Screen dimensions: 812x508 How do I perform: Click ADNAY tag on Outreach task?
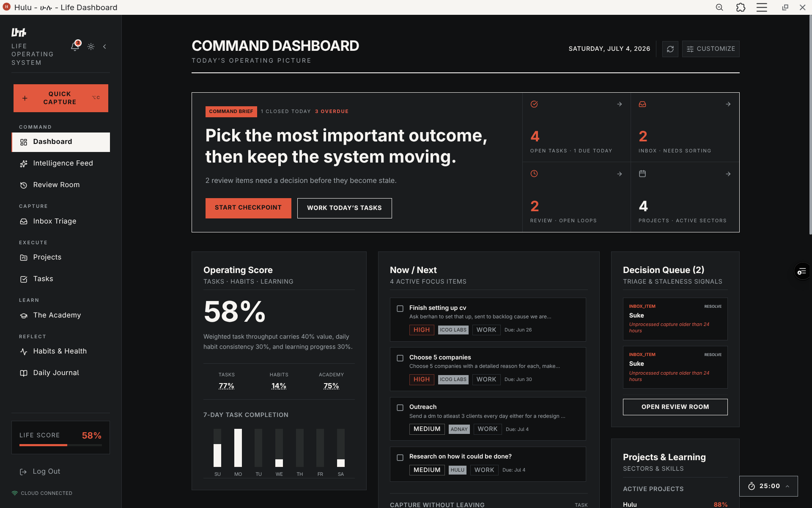tap(459, 429)
